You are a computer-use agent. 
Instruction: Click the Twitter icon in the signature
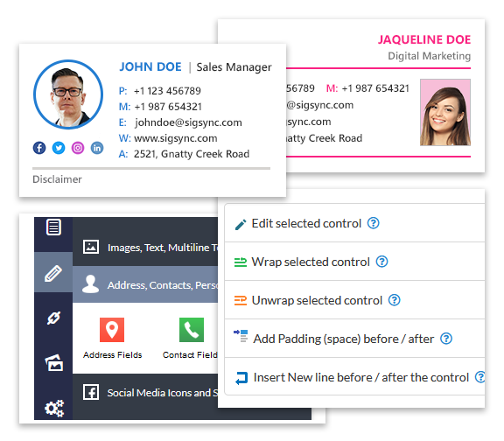[x=59, y=148]
